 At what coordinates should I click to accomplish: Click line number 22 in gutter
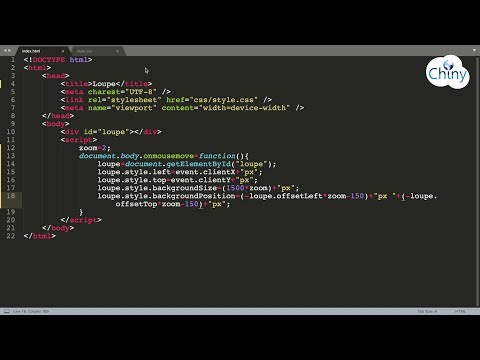11,236
